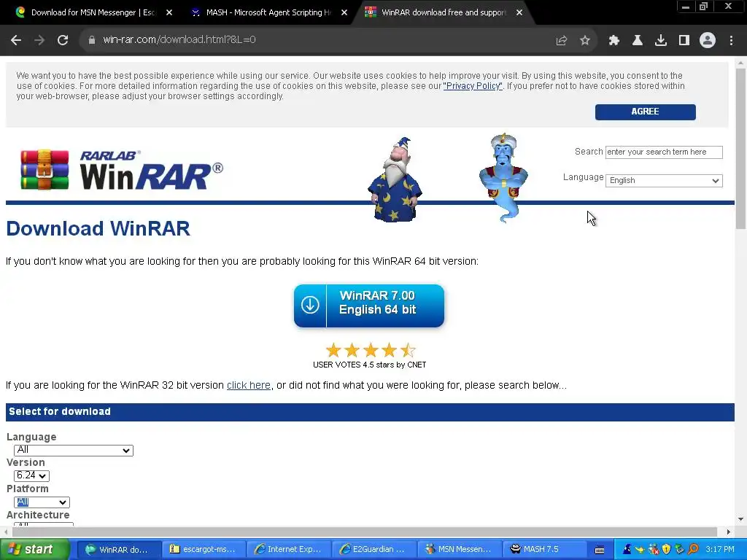Image resolution: width=747 pixels, height=560 pixels.
Task: Click the vertical scrollbar down arrow
Action: (740, 519)
